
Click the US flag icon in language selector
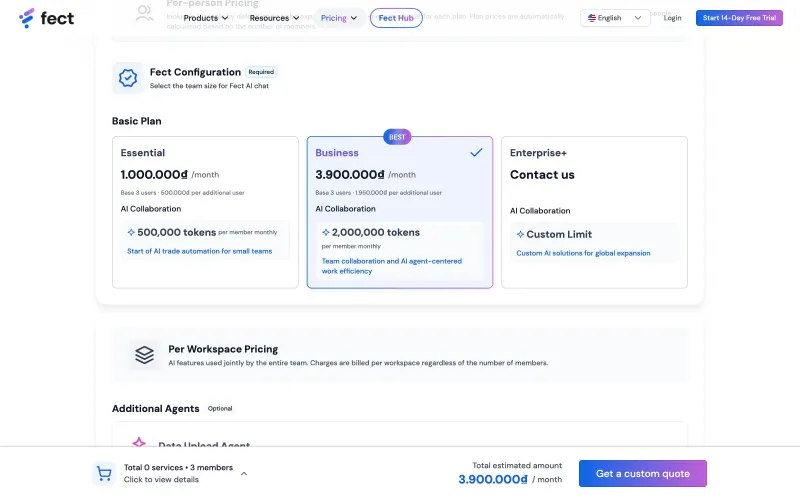coord(592,18)
